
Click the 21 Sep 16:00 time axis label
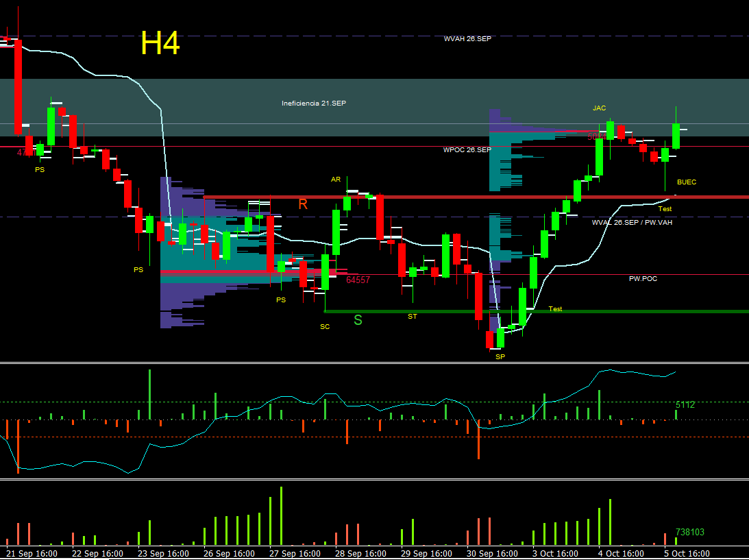tap(32, 553)
